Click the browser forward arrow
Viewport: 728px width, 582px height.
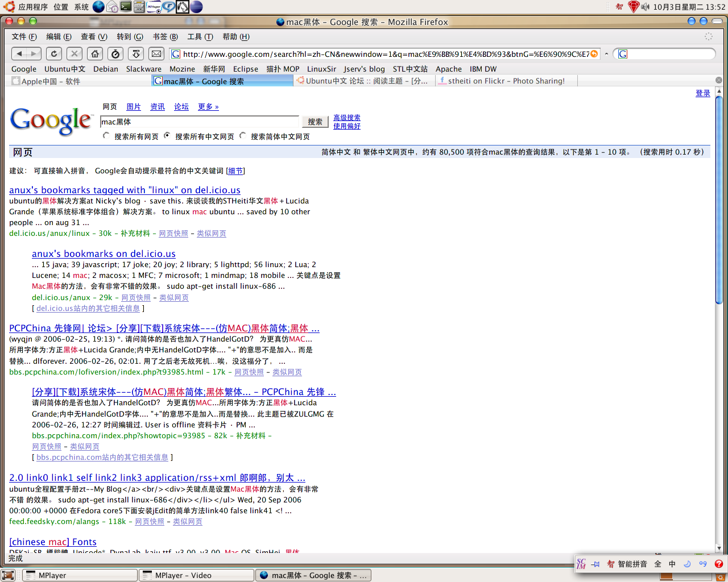pyautogui.click(x=34, y=53)
